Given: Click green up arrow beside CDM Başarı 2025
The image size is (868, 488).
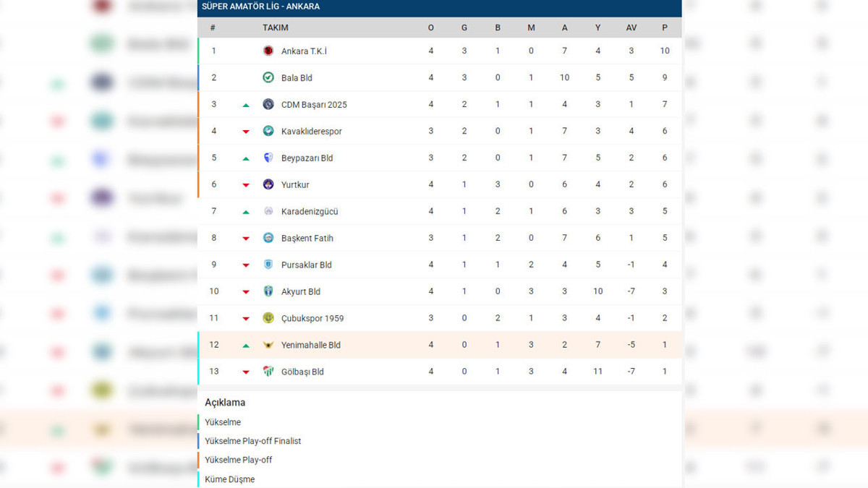Looking at the screenshot, I should [x=246, y=105].
